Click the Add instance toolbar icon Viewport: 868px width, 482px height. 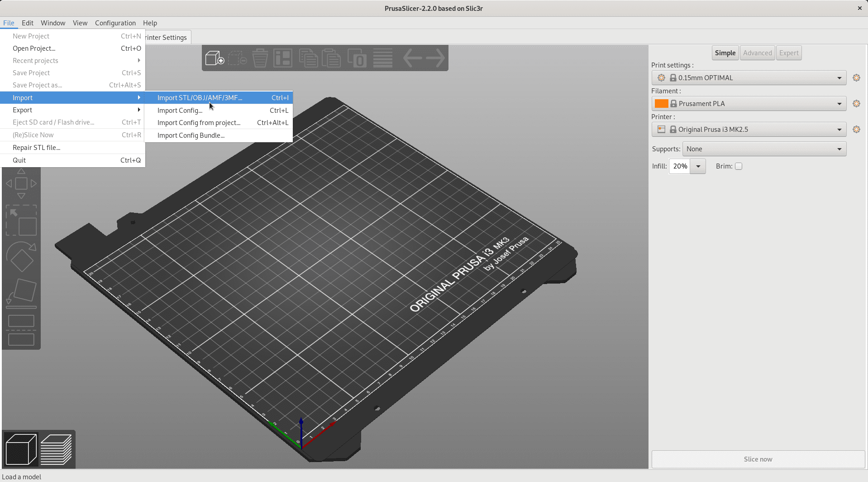(357, 58)
